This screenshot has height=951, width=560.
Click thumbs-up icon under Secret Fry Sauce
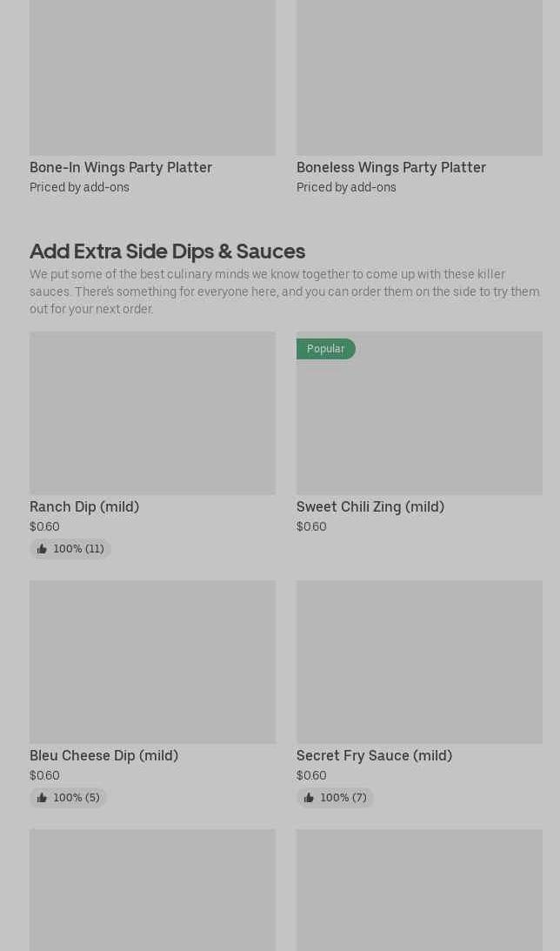pyautogui.click(x=309, y=798)
